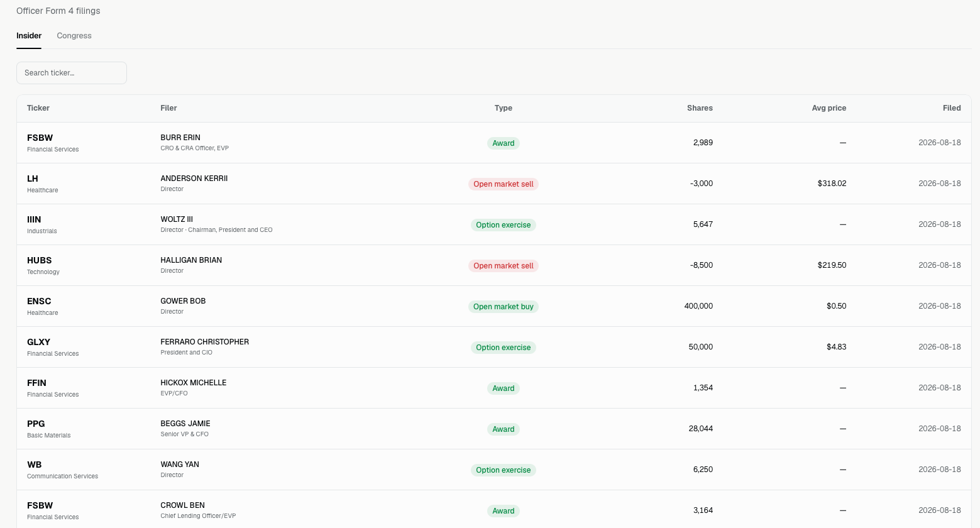Click the 6,250 shares value
The height and width of the screenshot is (528, 980).
[703, 470]
